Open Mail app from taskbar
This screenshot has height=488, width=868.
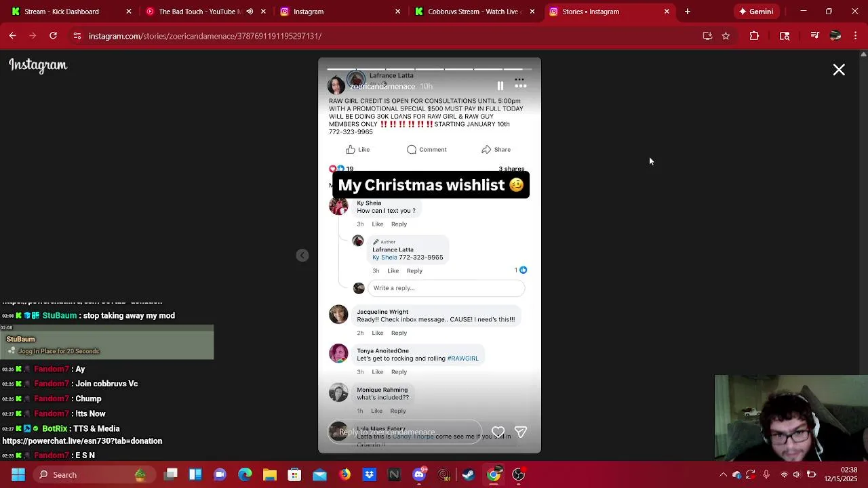click(319, 474)
